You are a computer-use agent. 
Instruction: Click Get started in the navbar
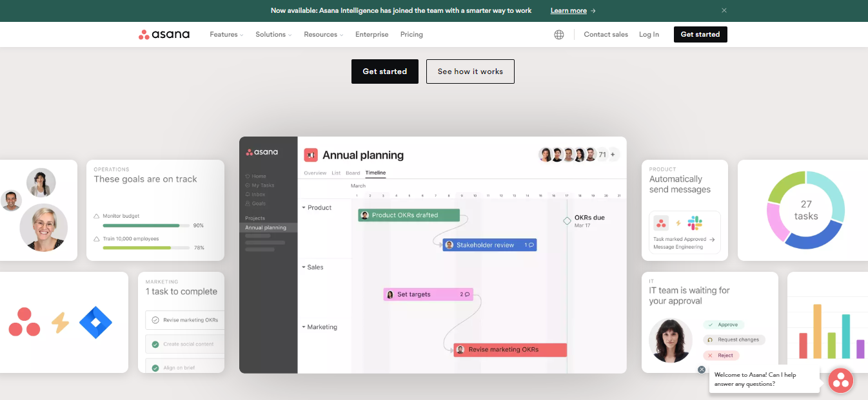pos(700,35)
